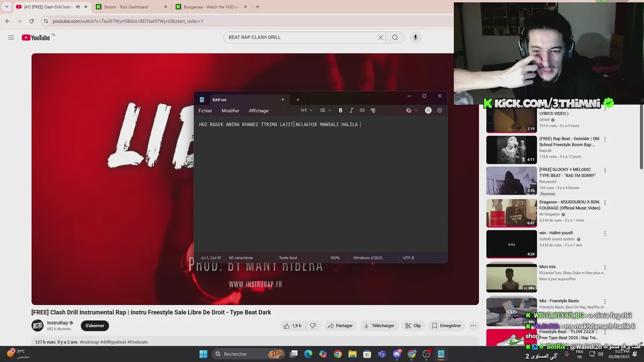Like the video with 1,9 k likes

(x=292, y=326)
